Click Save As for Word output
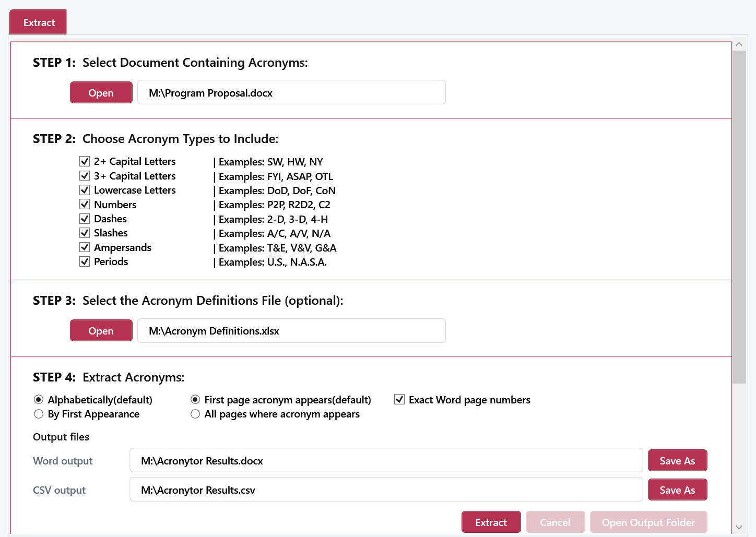 [678, 460]
